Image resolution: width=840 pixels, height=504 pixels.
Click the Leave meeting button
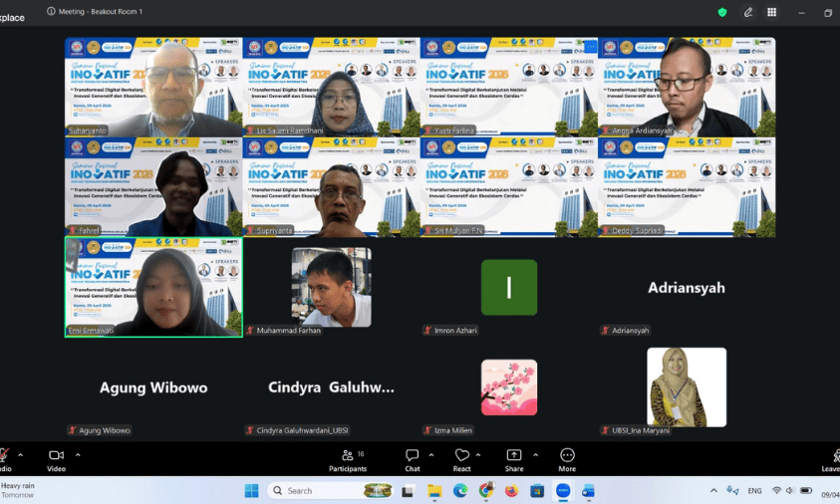829,457
